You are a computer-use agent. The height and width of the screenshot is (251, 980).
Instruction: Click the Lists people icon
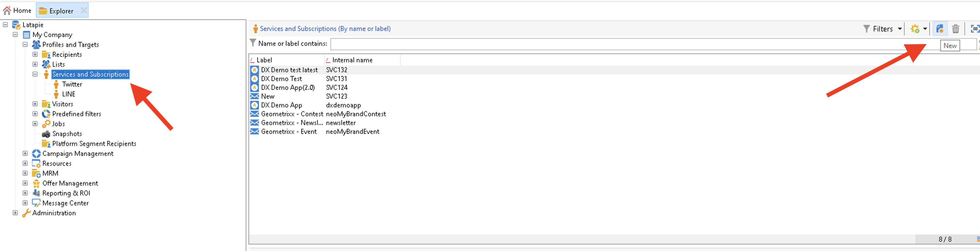46,64
